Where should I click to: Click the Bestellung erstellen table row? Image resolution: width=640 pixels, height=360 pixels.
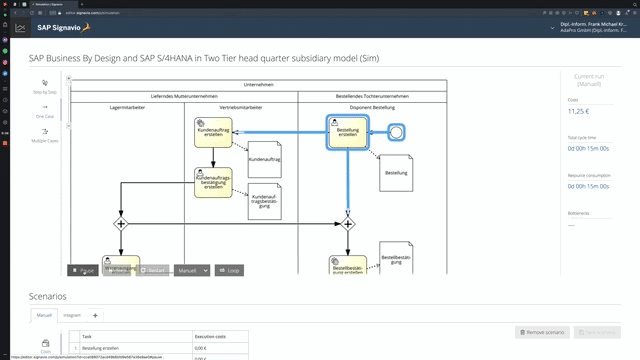coord(159,348)
